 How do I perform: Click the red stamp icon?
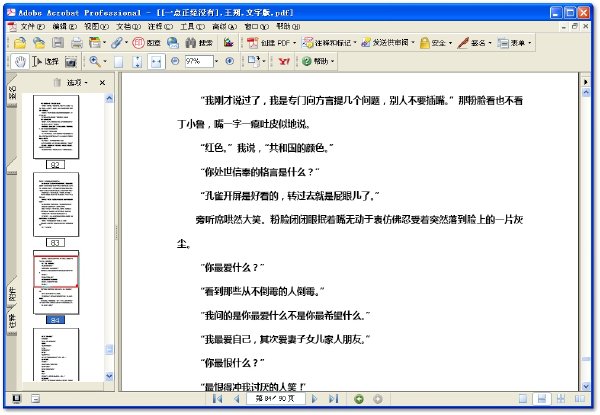click(x=138, y=42)
